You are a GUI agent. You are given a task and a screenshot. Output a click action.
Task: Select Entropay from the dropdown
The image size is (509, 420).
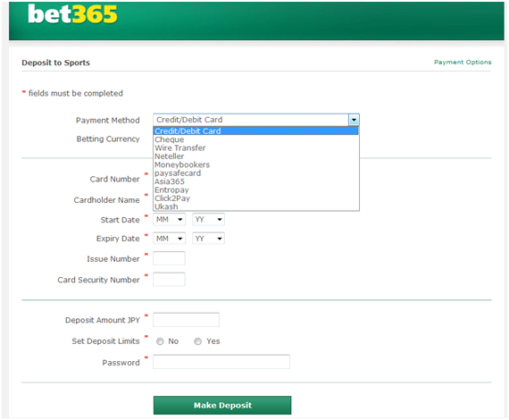coord(255,190)
